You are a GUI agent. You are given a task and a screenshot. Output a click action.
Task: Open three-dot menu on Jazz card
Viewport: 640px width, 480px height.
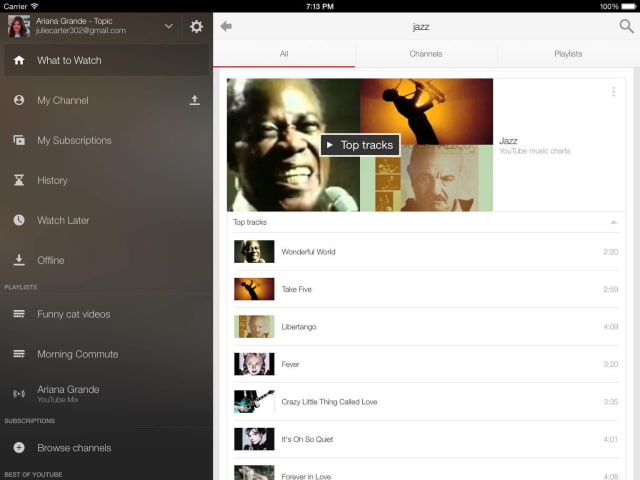tap(613, 92)
